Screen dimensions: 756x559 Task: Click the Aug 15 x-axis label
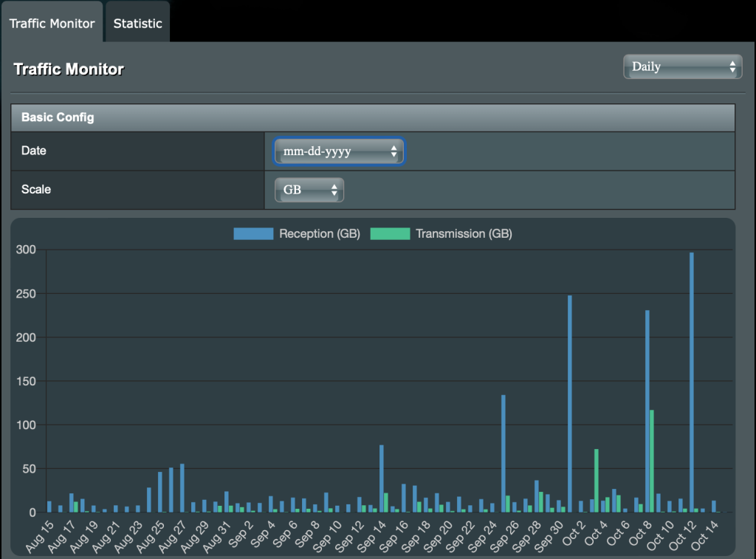point(40,536)
